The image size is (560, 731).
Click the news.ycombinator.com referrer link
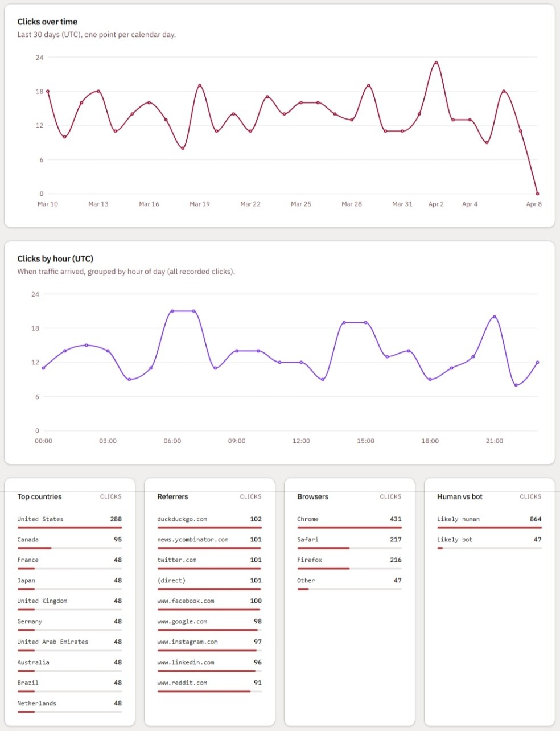click(193, 539)
